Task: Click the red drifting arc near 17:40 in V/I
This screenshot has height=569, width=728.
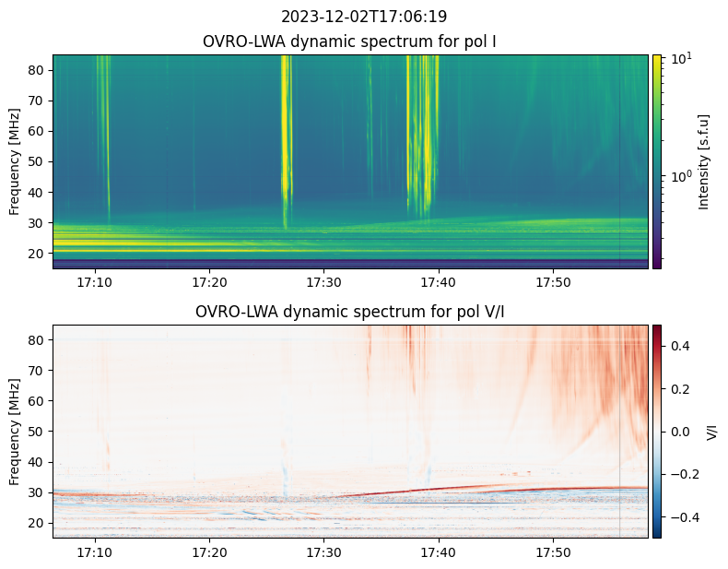Action: tap(439, 488)
